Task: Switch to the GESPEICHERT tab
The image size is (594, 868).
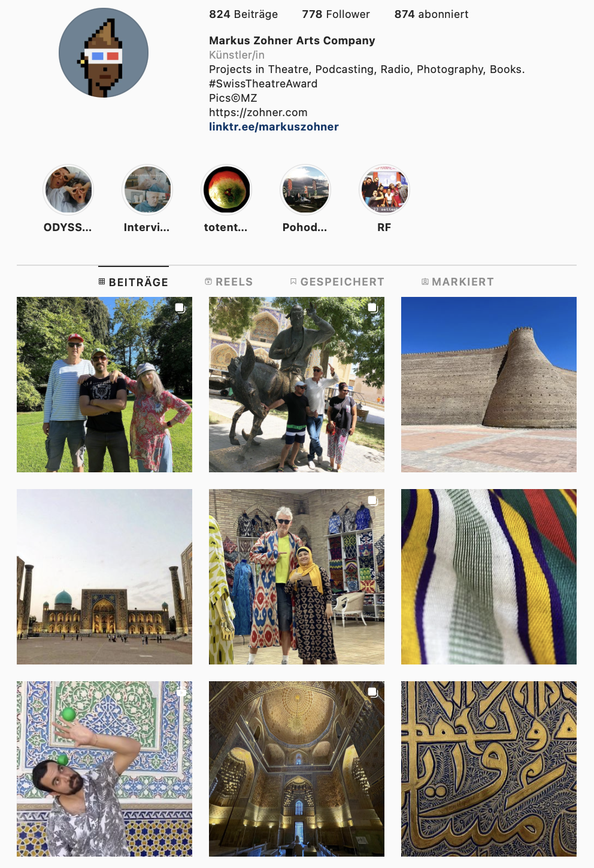Action: coord(337,282)
